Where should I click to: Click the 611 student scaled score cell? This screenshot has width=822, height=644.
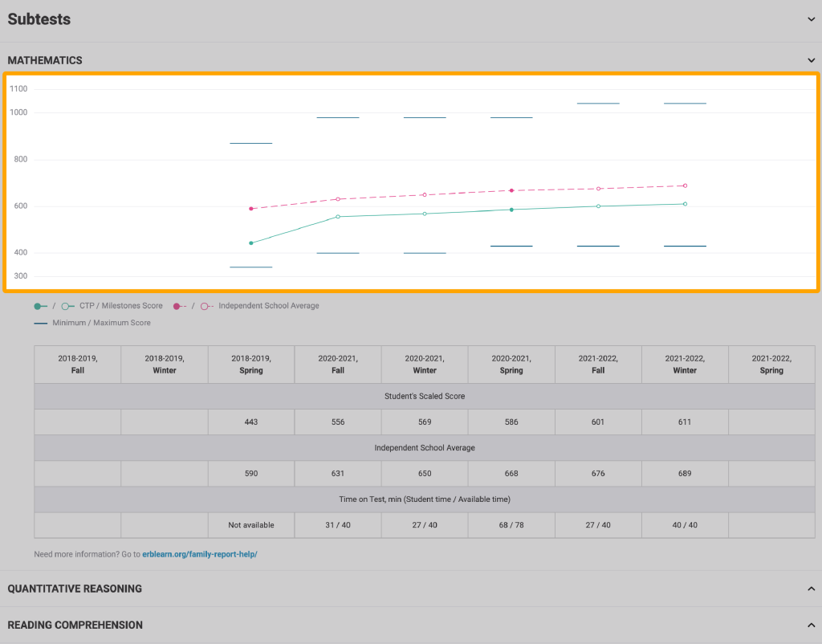coord(685,422)
